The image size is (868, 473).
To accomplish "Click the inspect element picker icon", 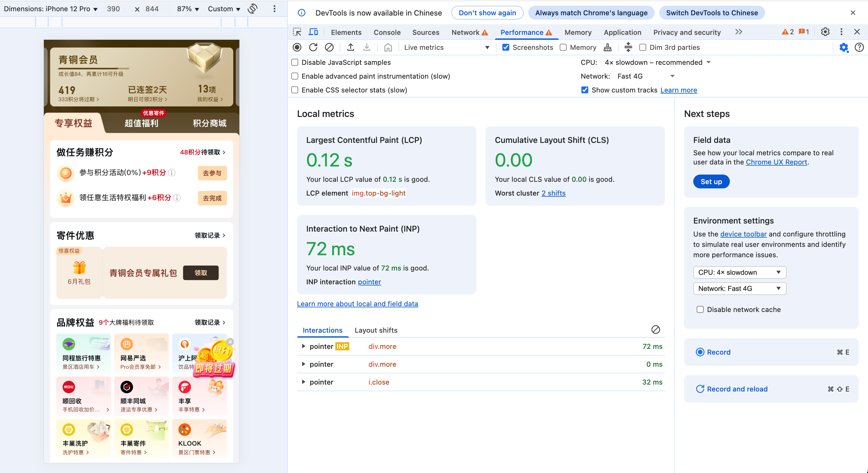I will [297, 32].
